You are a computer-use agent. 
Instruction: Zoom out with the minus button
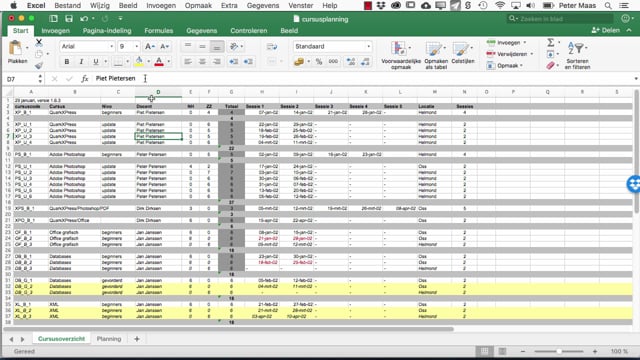pyautogui.click(x=523, y=351)
